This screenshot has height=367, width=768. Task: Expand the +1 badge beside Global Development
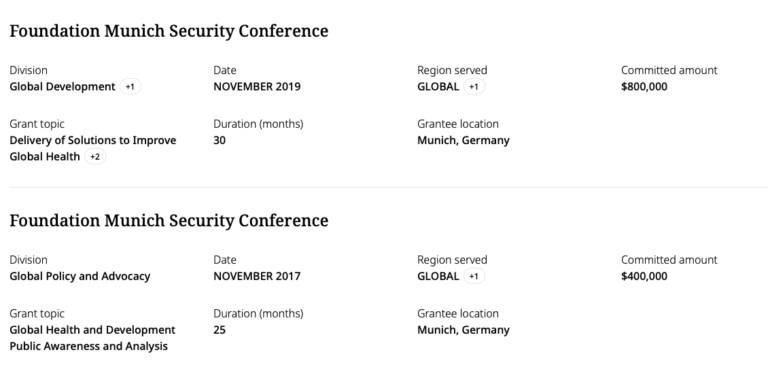tap(130, 87)
